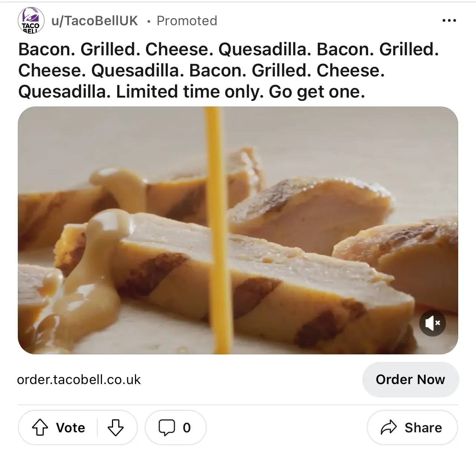Unmute the video using the speaker icon

[432, 323]
